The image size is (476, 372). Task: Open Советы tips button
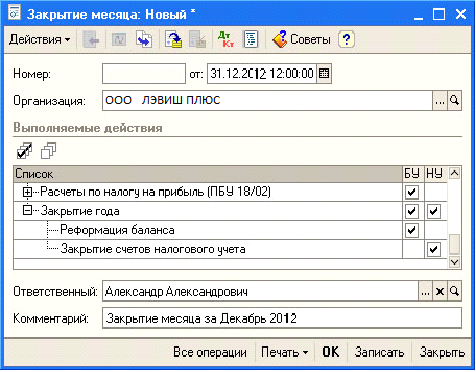point(301,40)
